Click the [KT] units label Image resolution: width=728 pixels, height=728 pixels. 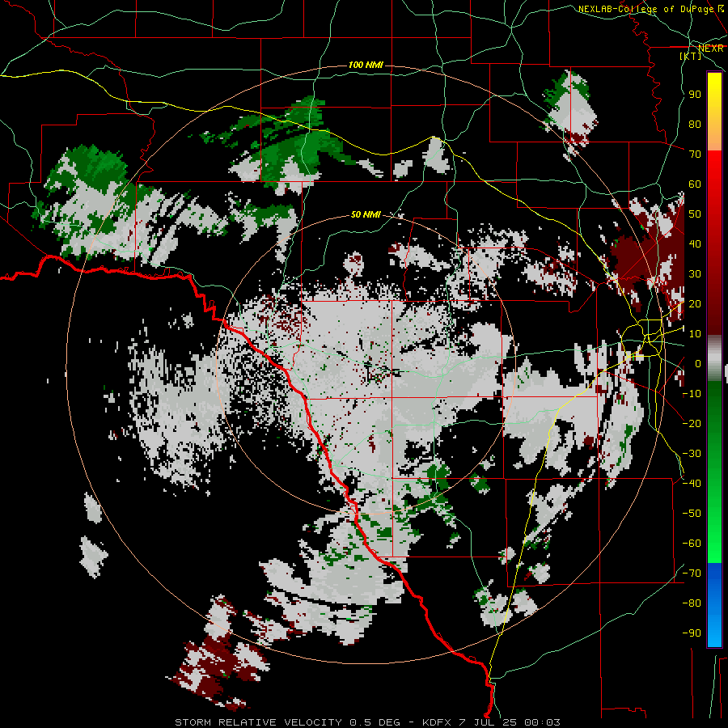point(691,56)
